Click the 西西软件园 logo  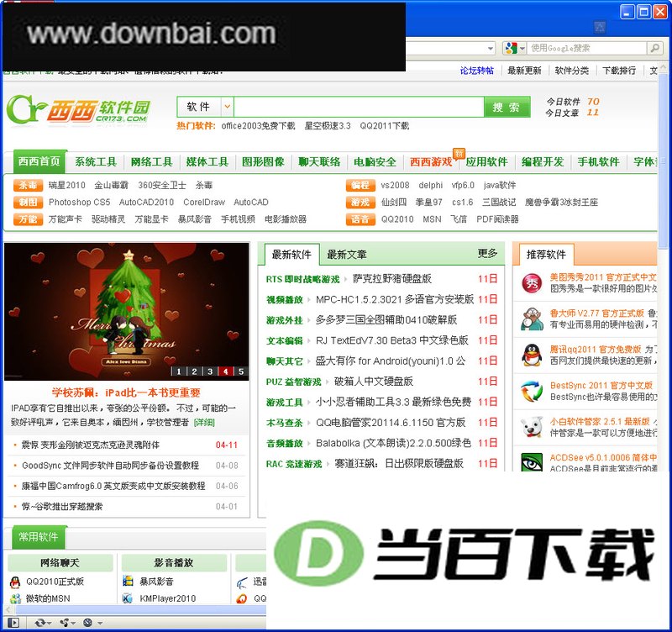point(78,108)
